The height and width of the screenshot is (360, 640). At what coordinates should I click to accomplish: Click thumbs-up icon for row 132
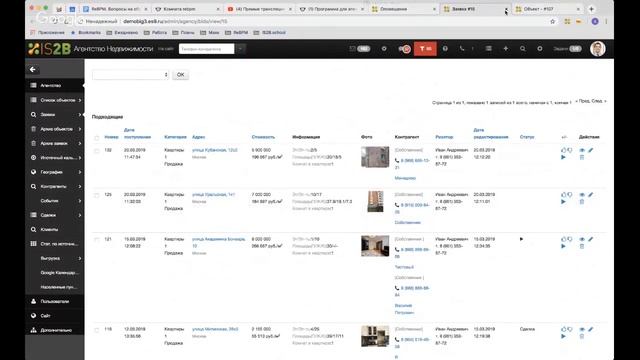point(564,150)
